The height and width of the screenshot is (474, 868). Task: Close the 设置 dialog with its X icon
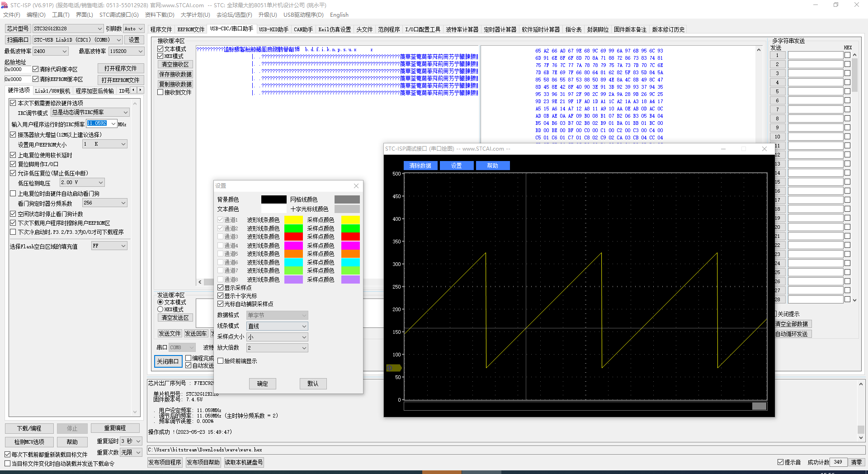tap(356, 186)
